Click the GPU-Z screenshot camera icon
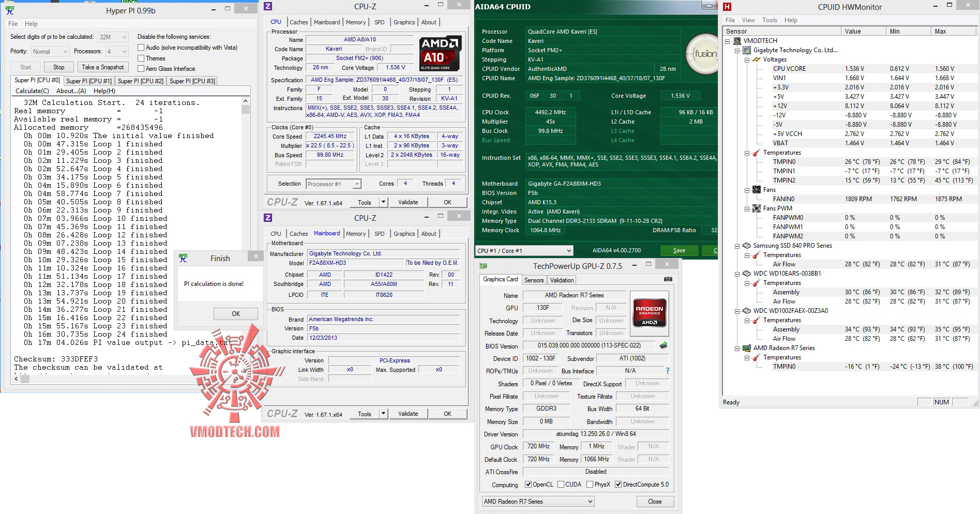 pos(668,279)
